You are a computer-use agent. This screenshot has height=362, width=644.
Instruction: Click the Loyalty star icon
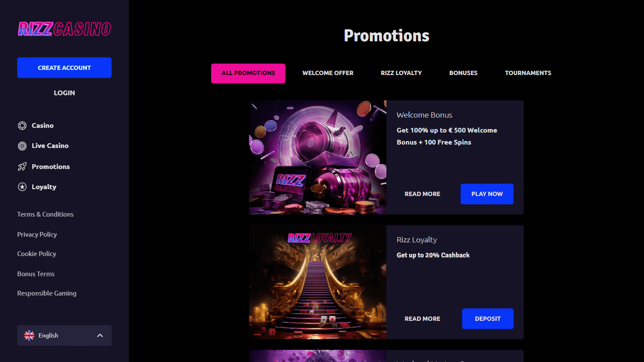(x=22, y=187)
